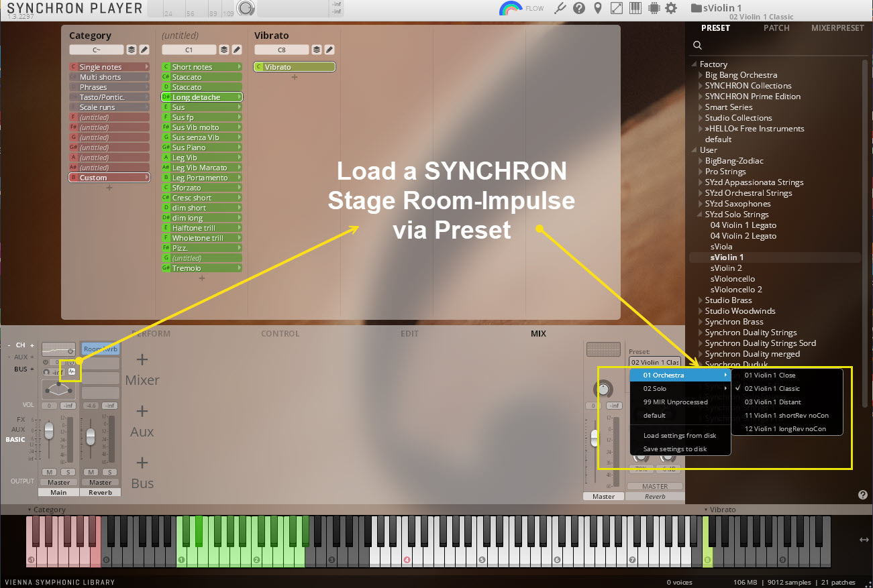Expand SYNCHRON Collections folder
The image size is (873, 588).
coord(702,86)
